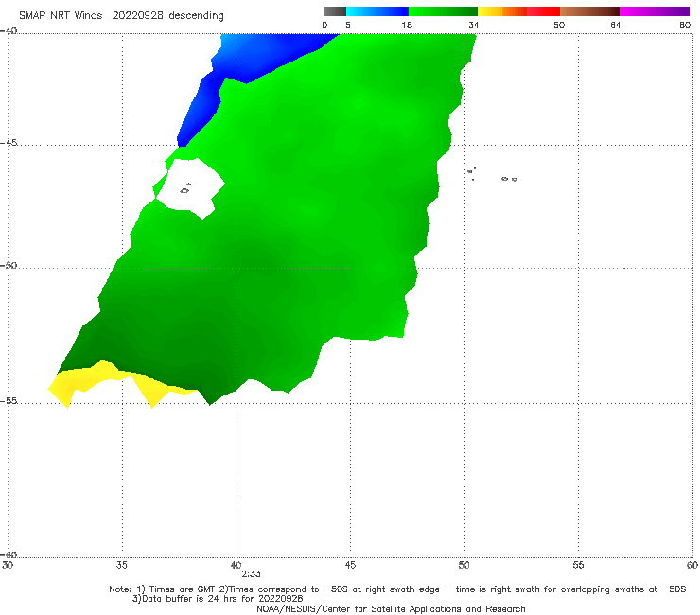Click latitude axis label -50
Screen dimensions: 700x615
pos(9,266)
